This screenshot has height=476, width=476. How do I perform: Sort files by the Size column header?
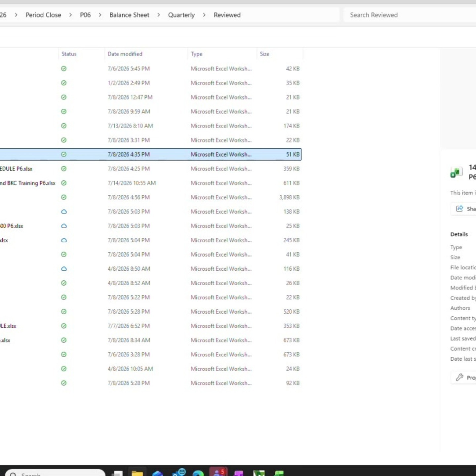click(x=264, y=54)
